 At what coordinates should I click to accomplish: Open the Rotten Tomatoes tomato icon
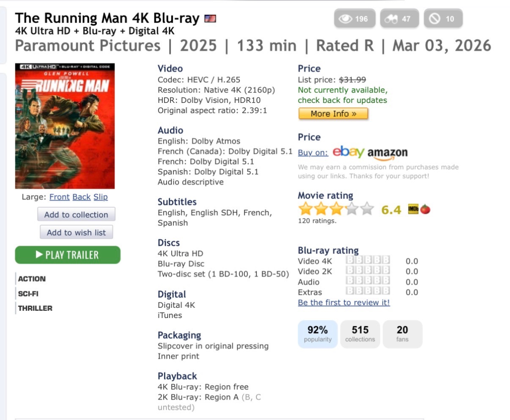(425, 209)
